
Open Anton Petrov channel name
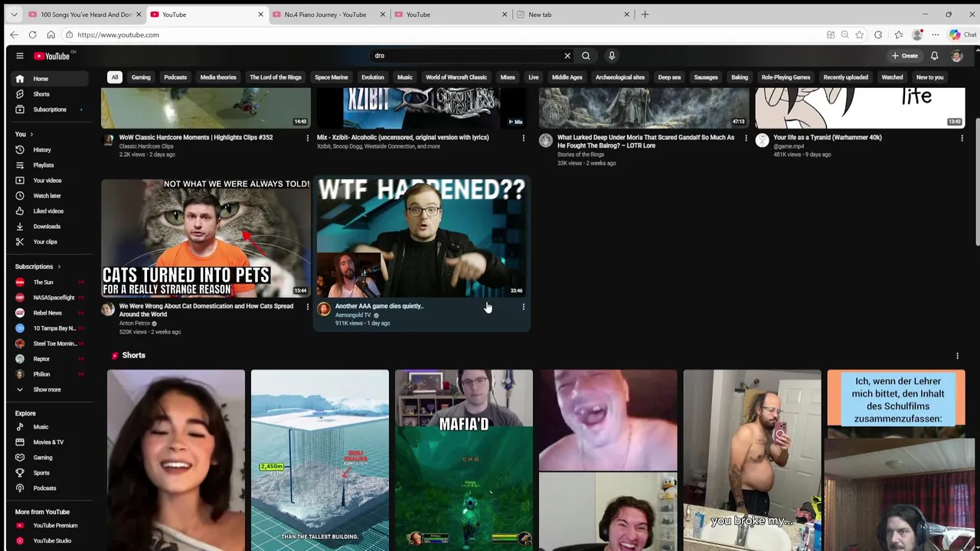click(x=135, y=323)
